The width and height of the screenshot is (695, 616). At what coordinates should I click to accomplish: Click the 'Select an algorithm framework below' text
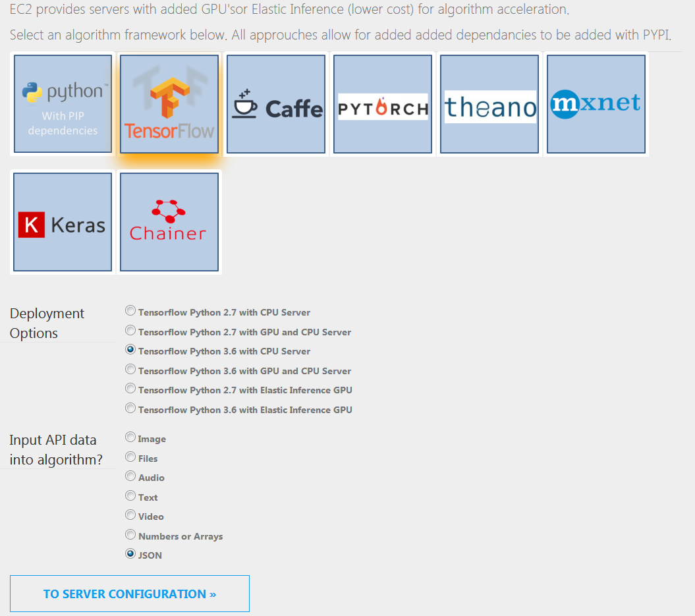[x=119, y=34]
